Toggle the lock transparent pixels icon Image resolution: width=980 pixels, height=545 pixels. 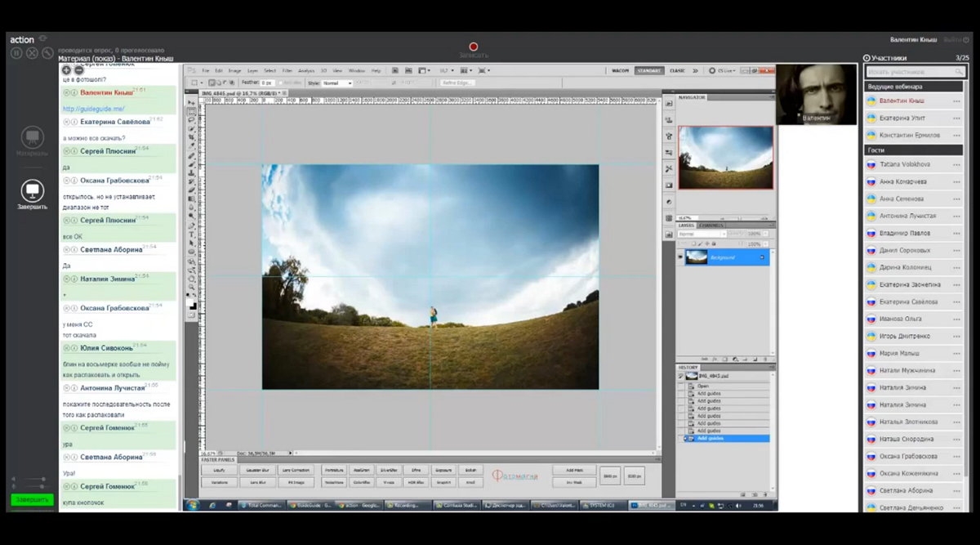point(693,243)
